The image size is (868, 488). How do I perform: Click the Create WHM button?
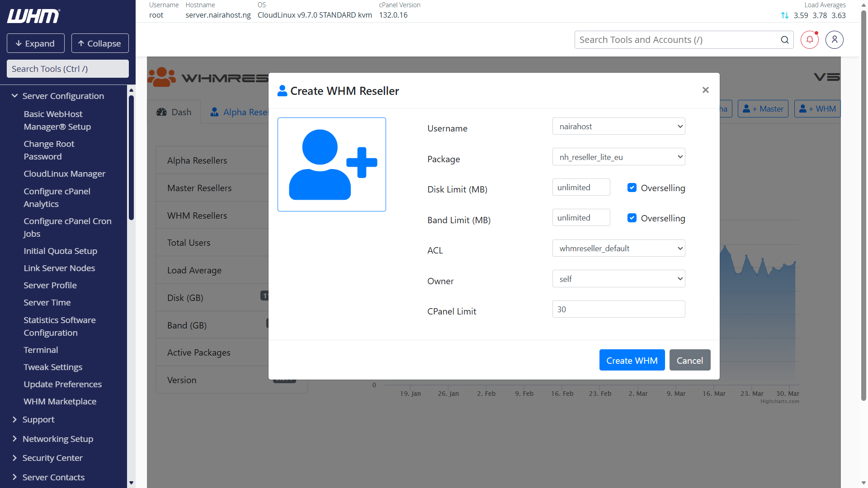tap(632, 360)
